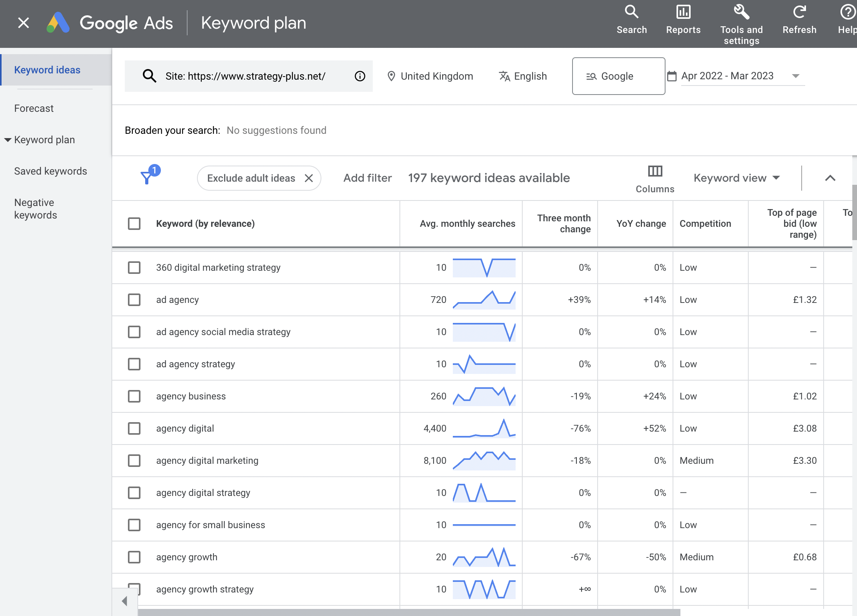Check the 360 digital marketing strategy row

click(x=134, y=268)
